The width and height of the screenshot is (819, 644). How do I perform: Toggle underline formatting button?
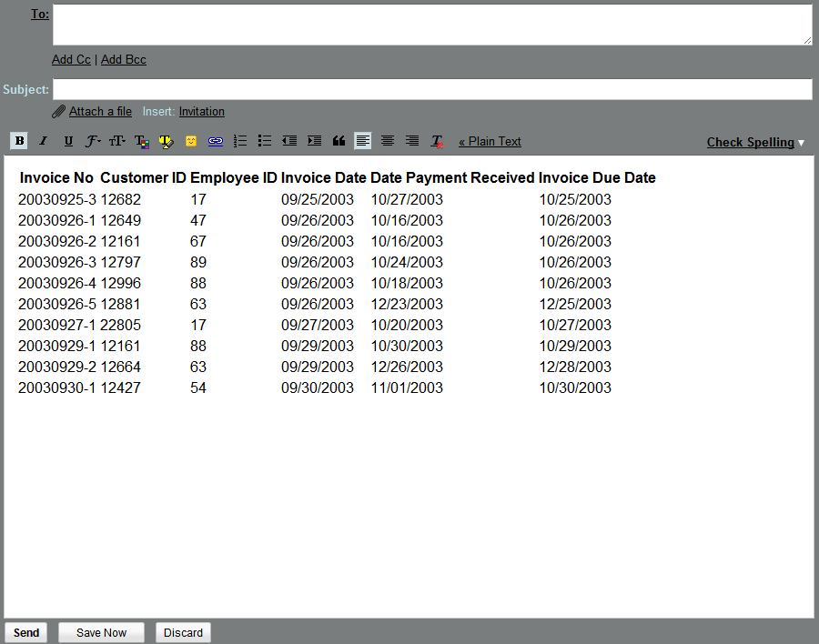68,141
